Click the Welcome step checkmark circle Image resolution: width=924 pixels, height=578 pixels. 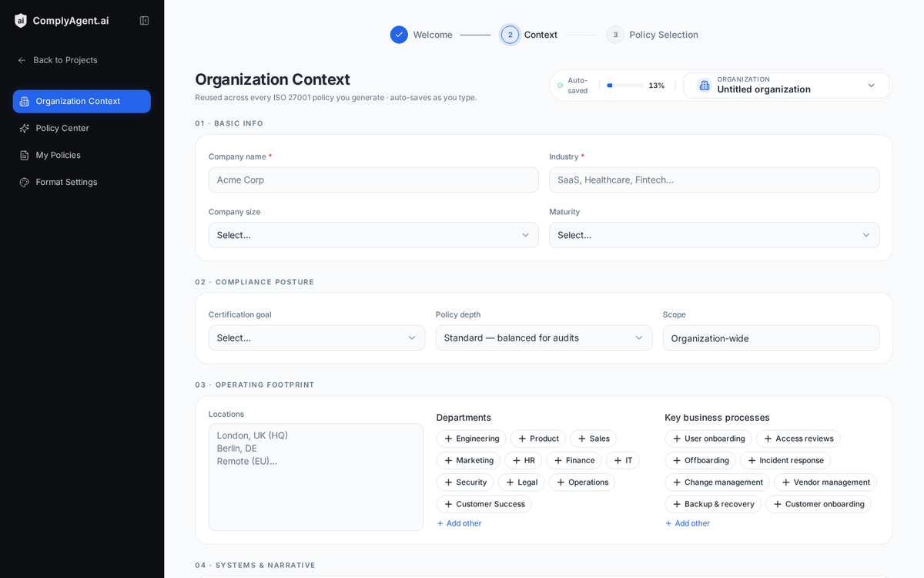point(399,35)
